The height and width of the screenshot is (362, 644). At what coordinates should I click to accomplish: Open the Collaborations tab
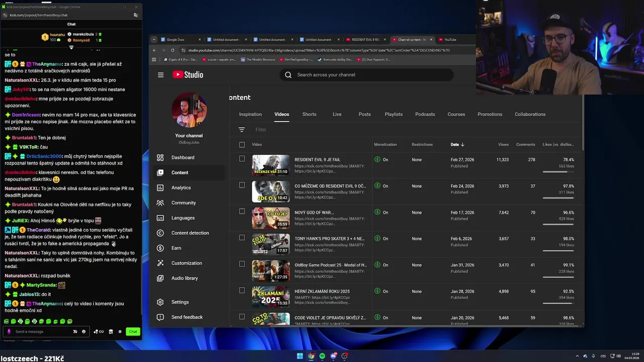[530, 114]
